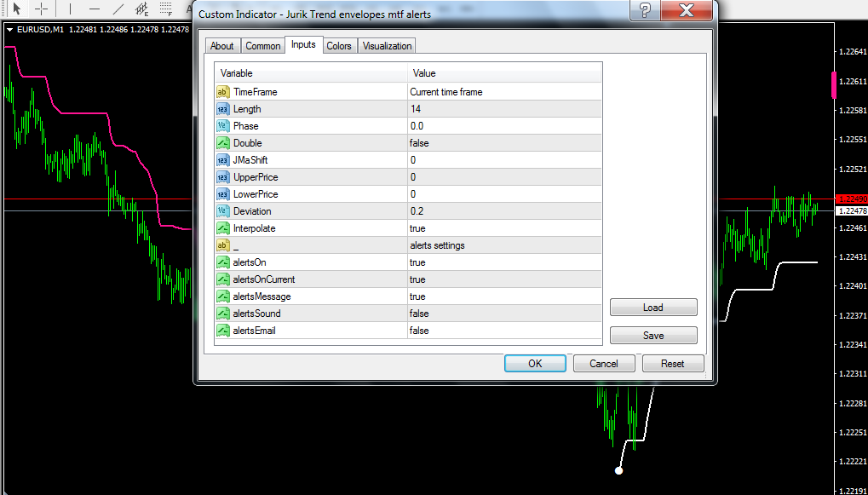Click the pink marker on price scale
This screenshot has height=495, width=868.
(x=834, y=85)
